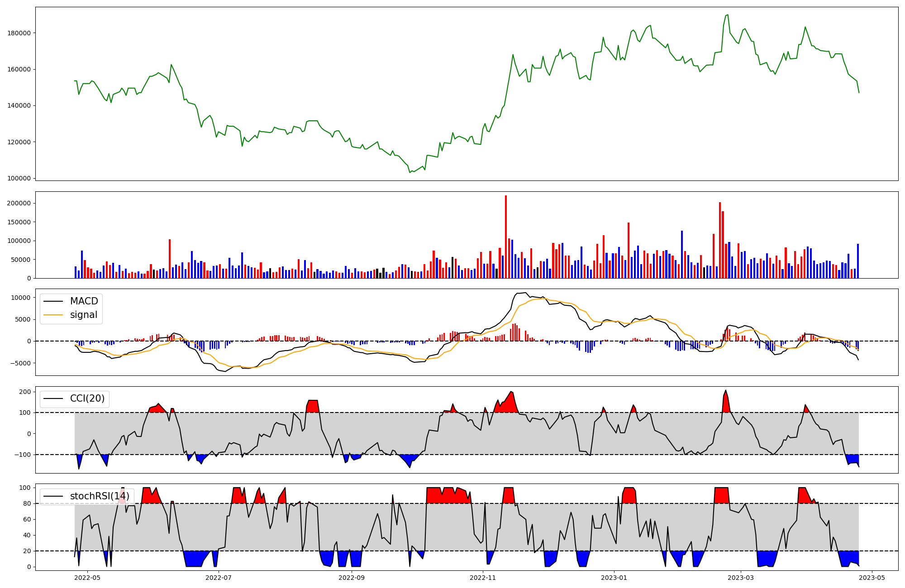Click the 2022-07 date tick label
Viewport: 905px width, 588px height.
point(219,578)
